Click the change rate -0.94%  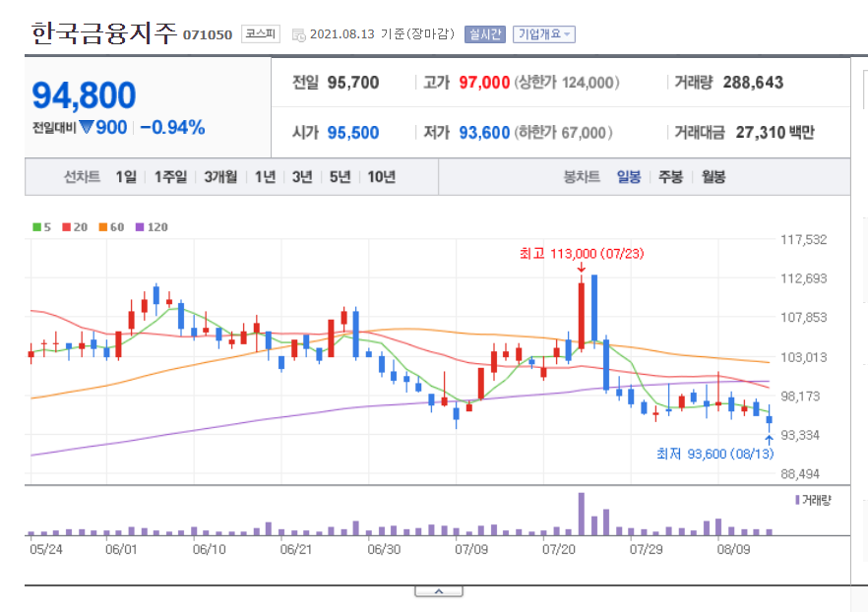(x=172, y=127)
